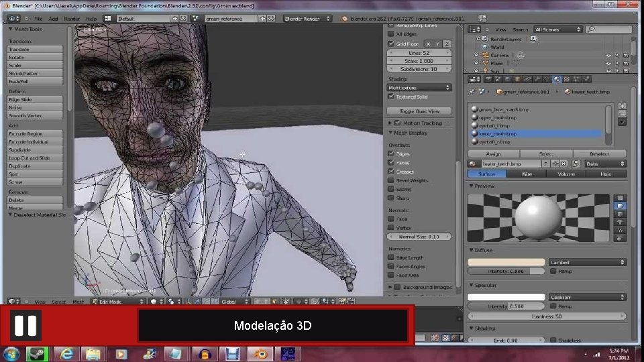Open the Blender Render engine dropdown
This screenshot has width=644, height=362.
307,19
